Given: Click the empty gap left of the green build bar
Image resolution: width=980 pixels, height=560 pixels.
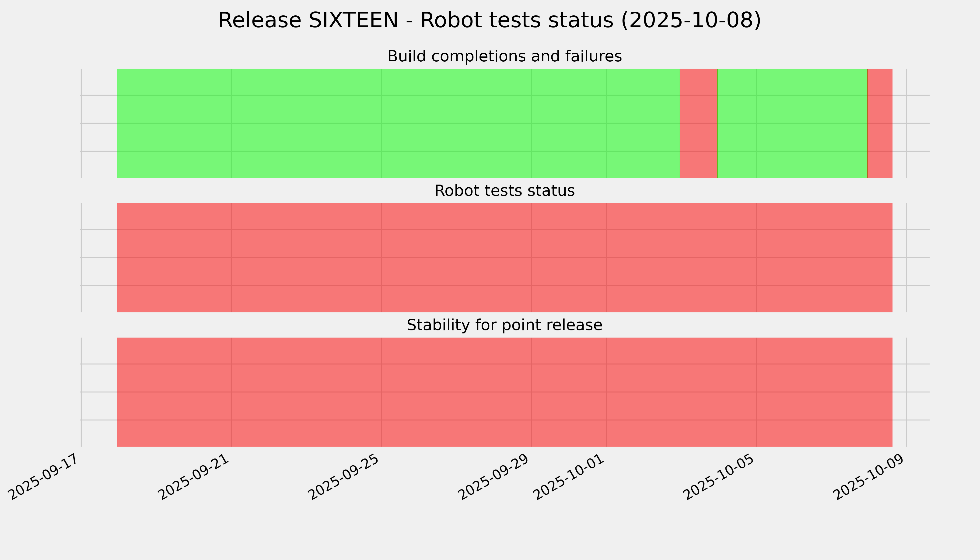Looking at the screenshot, I should 99,123.
